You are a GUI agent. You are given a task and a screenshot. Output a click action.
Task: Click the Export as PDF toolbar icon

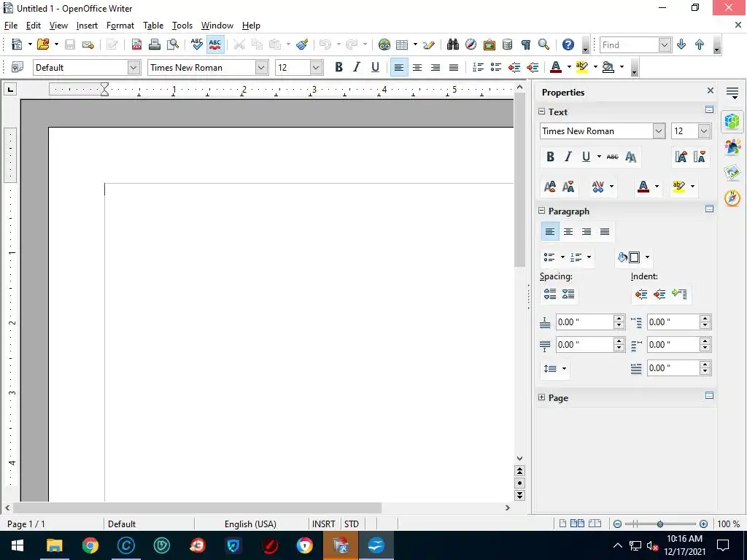point(136,44)
